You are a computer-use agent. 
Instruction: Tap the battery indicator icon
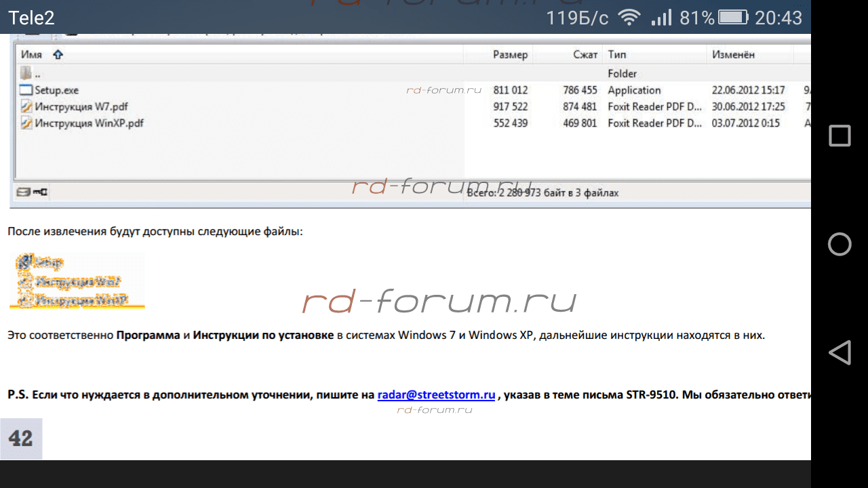point(733,18)
